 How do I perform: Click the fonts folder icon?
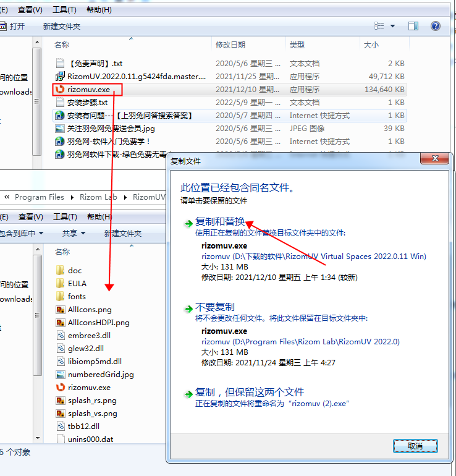point(61,296)
